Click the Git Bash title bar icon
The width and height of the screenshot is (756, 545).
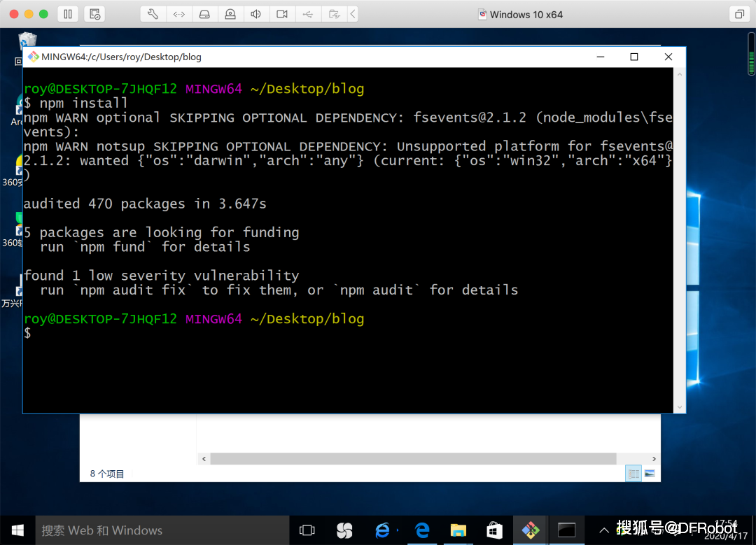coord(34,57)
